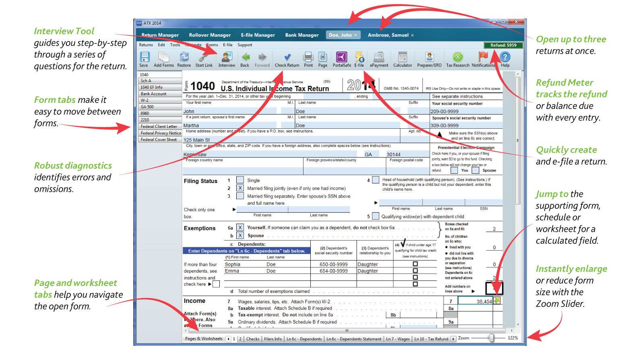Check the Single filing status box
This screenshot has width=644, height=362.
point(240,180)
